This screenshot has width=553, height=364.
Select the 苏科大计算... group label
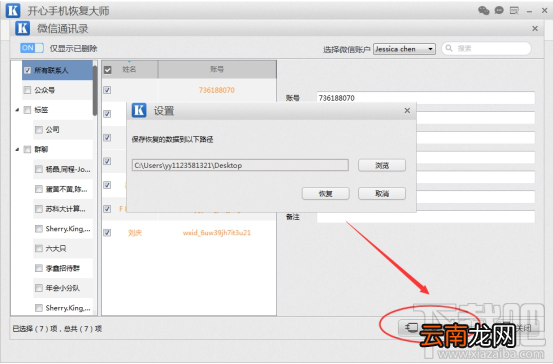(x=65, y=209)
